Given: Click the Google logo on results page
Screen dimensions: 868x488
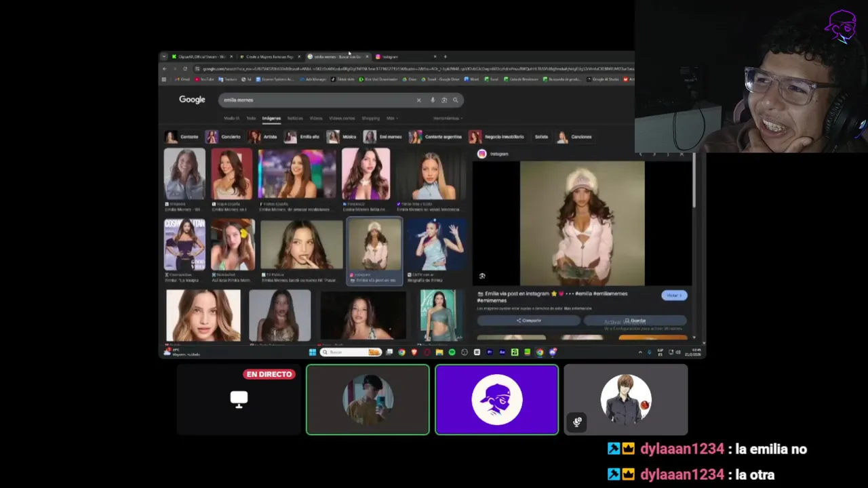Looking at the screenshot, I should coord(192,100).
